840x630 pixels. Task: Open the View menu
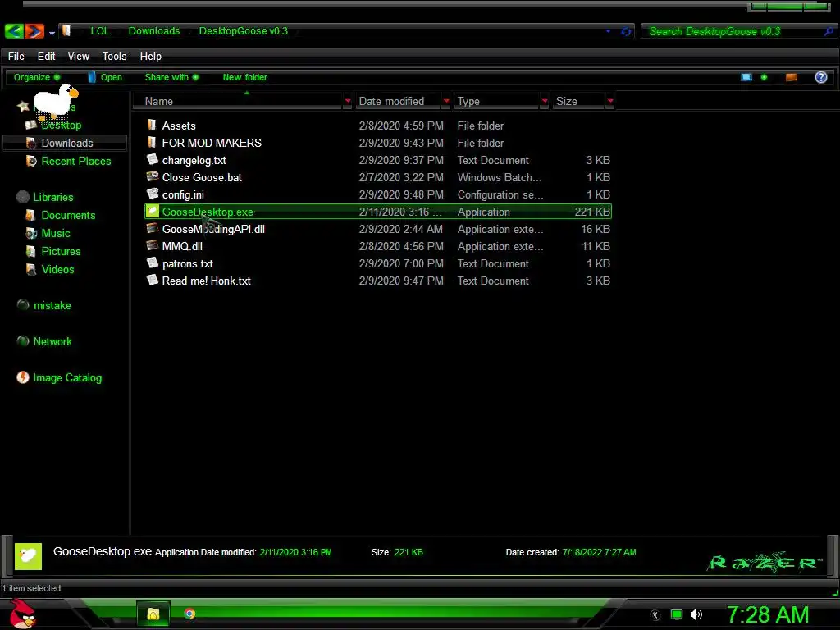pyautogui.click(x=78, y=57)
